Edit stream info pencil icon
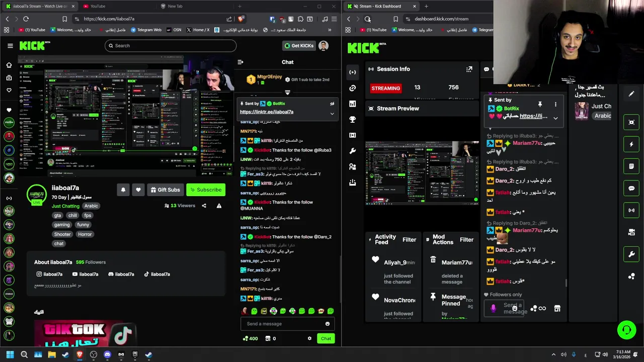Viewport: 644px width, 362px height. (x=631, y=94)
